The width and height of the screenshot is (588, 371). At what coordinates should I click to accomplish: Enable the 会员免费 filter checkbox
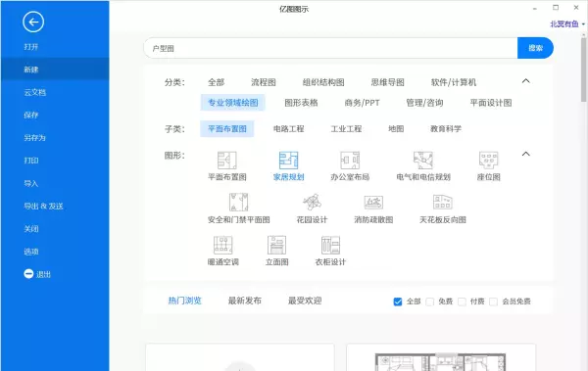click(x=494, y=301)
